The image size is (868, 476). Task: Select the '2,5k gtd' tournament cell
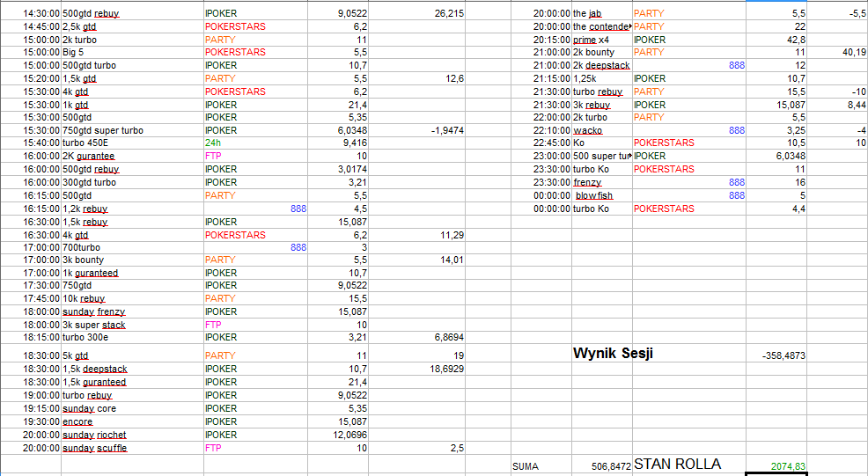pyautogui.click(x=132, y=26)
